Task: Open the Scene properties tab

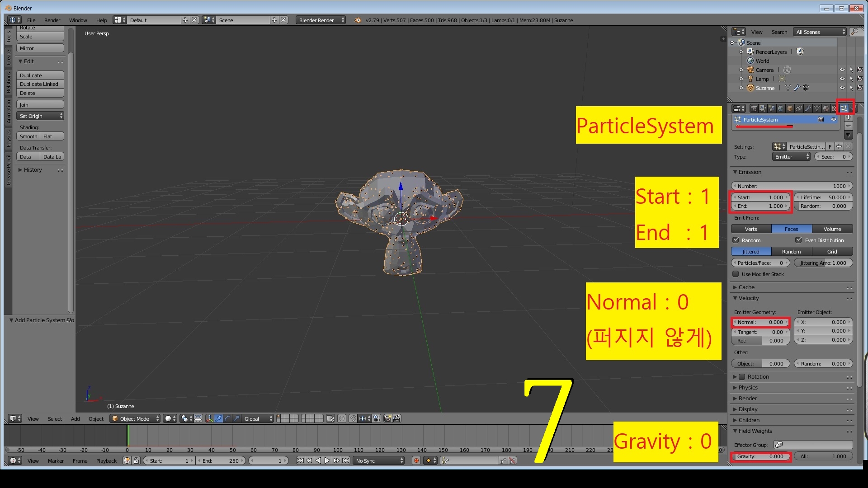Action: pyautogui.click(x=772, y=108)
